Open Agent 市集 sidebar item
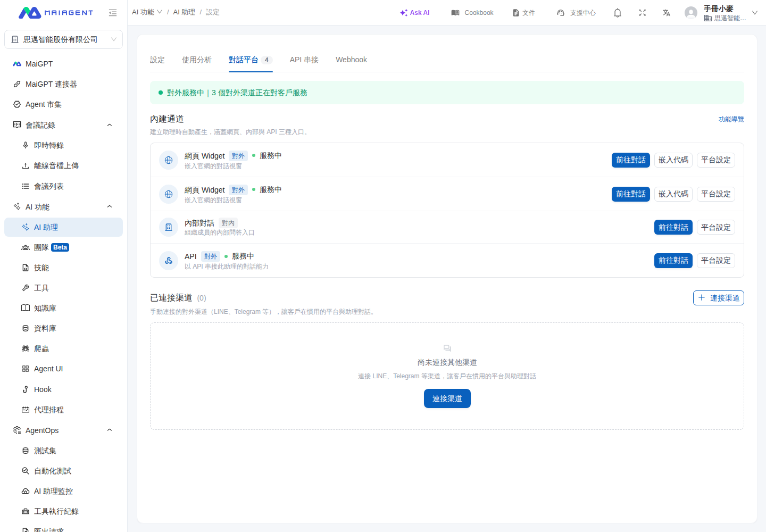766x532 pixels. (x=63, y=104)
